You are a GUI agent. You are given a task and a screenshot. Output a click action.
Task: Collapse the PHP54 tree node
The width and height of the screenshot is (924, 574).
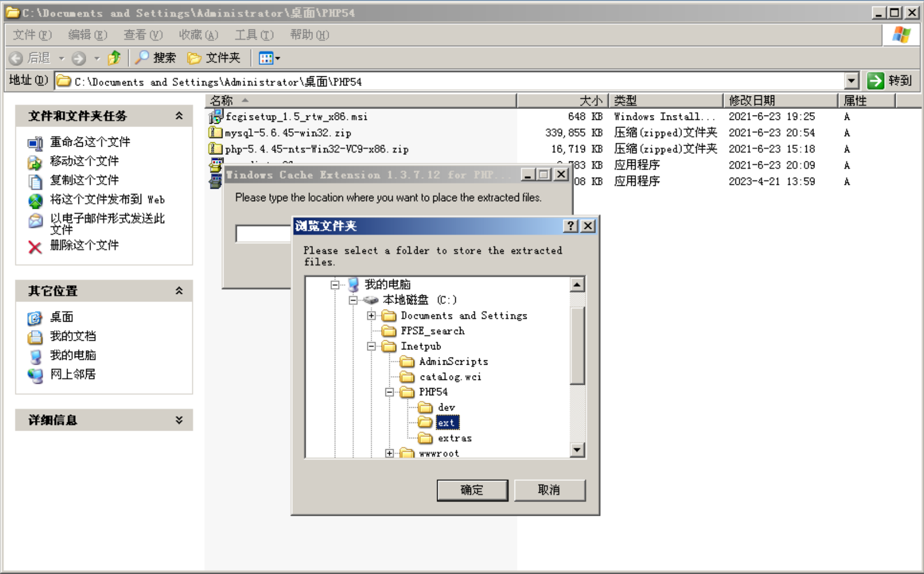(x=389, y=392)
